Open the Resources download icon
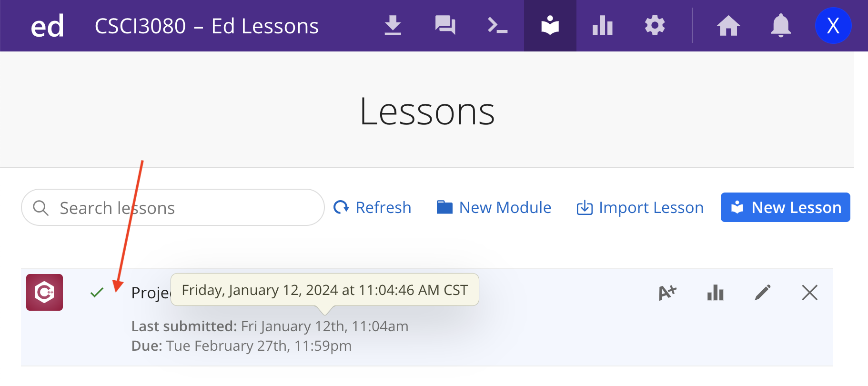 tap(393, 26)
